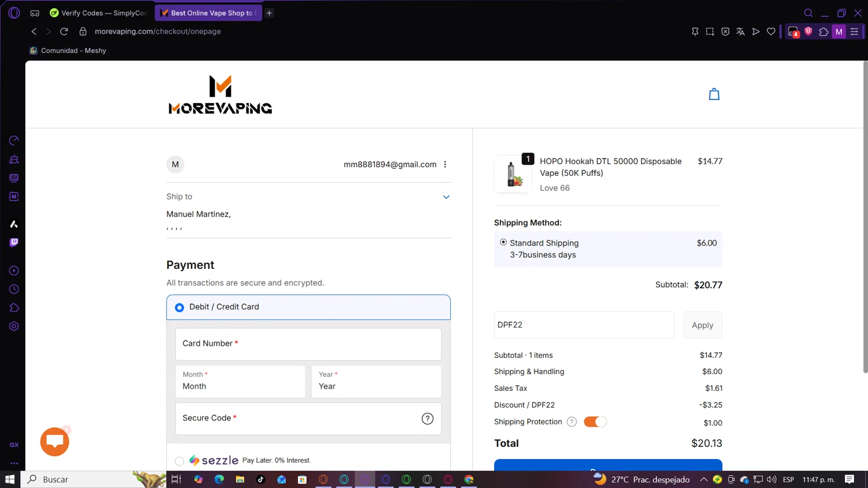Open a new browser tab

[269, 13]
